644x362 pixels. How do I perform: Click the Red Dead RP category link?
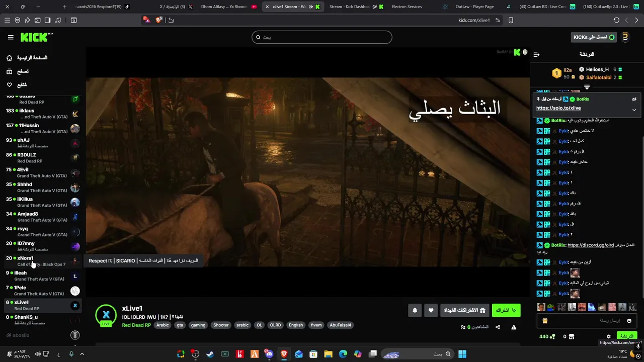(x=136, y=325)
